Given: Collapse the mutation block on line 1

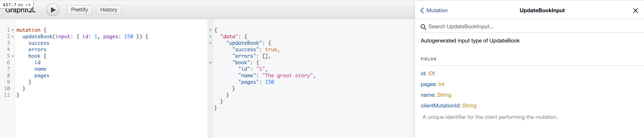Looking at the screenshot, I should [x=12, y=30].
